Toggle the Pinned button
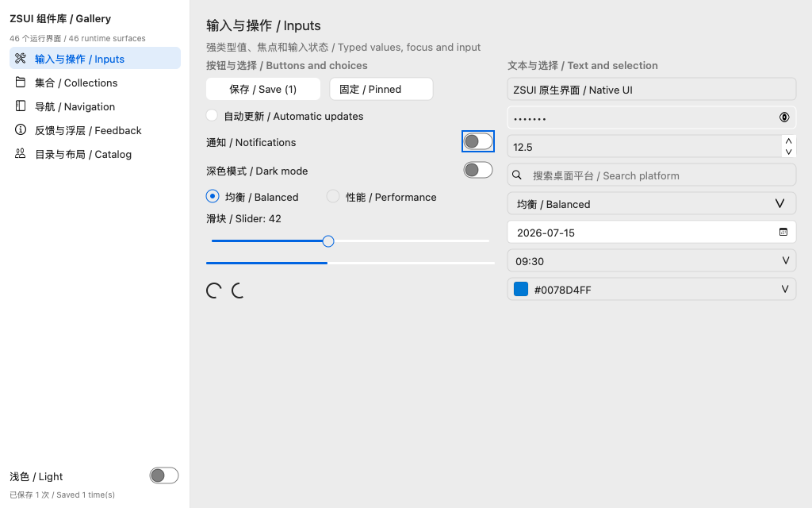812x508 pixels. tap(381, 89)
